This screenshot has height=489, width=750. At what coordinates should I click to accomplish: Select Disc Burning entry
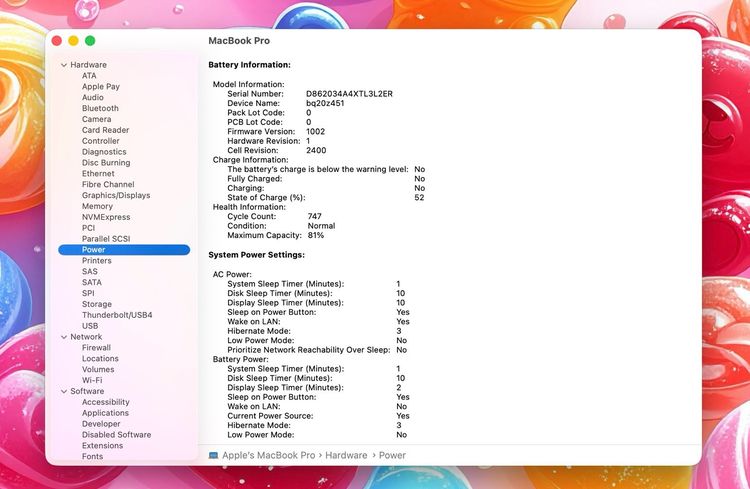tap(106, 163)
